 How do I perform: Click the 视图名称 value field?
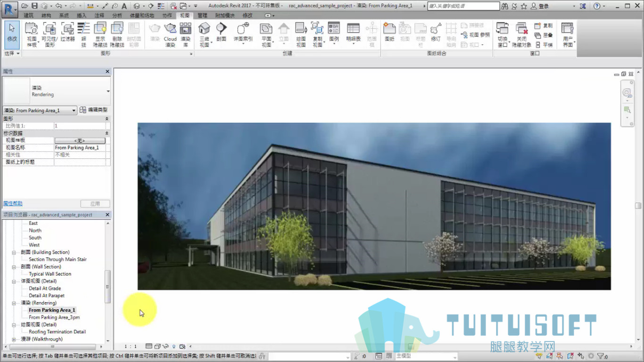click(80, 148)
